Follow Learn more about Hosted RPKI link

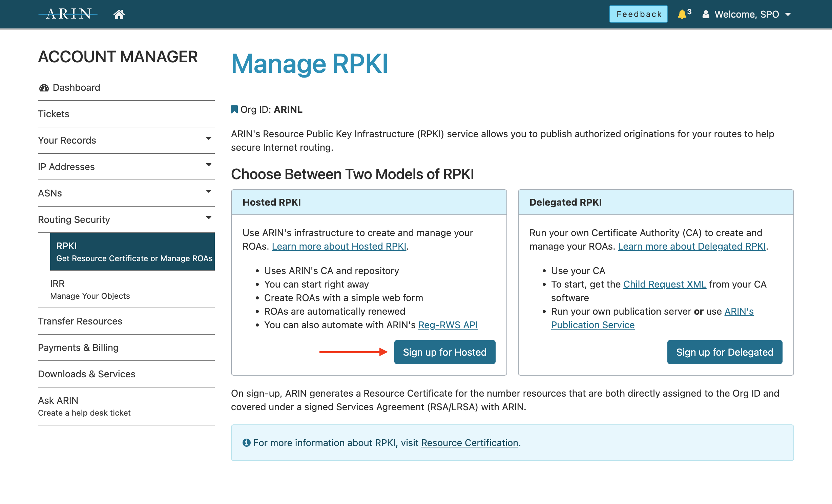tap(339, 246)
